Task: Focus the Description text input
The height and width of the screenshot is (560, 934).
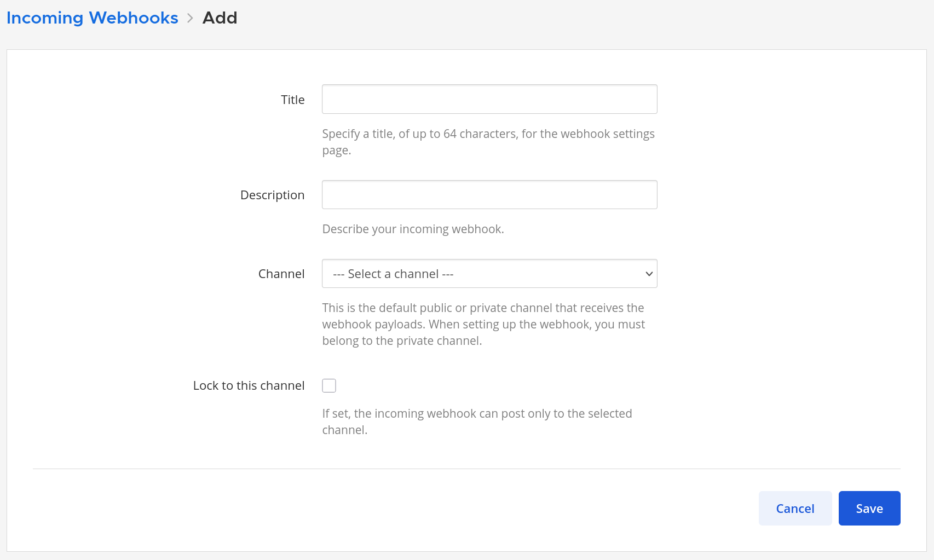Action: point(489,195)
